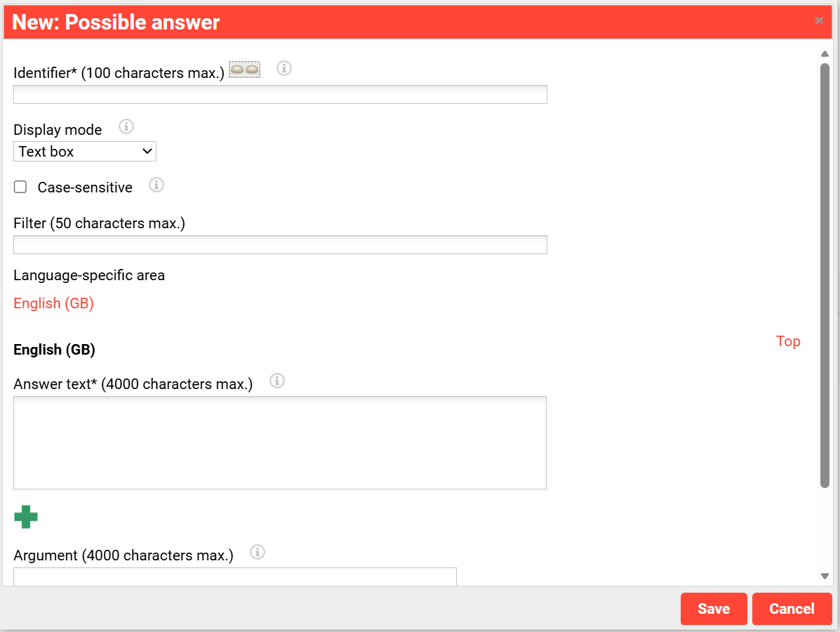Show the Case-sensitive info tooltip icon
840x632 pixels.
pos(156,185)
